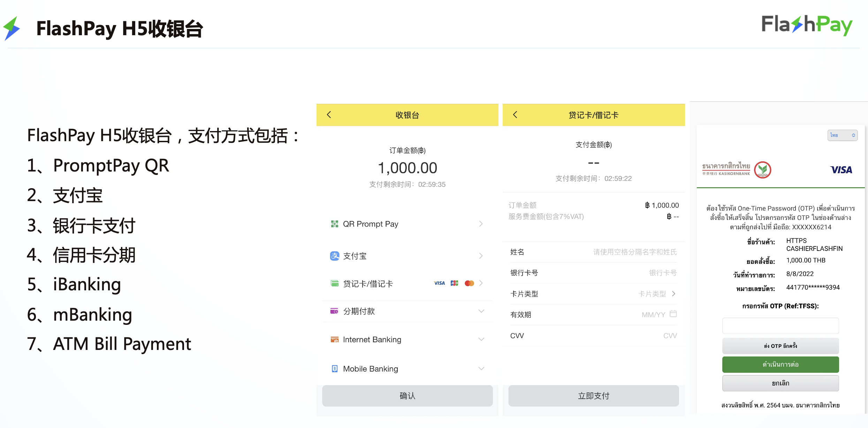
Task: Select the Mobile Banking phone icon
Action: 335,368
